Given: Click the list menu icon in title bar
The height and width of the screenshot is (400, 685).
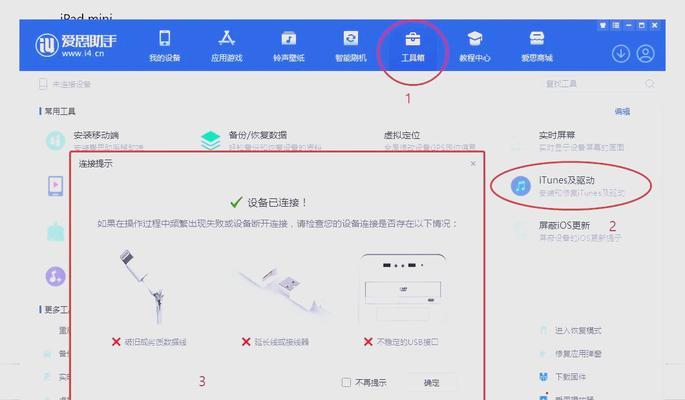Looking at the screenshot, I should (x=616, y=25).
